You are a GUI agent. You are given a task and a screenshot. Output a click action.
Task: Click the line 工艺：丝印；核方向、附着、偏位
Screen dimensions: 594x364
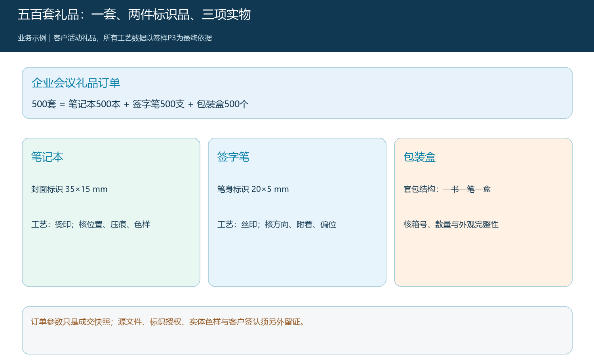277,224
